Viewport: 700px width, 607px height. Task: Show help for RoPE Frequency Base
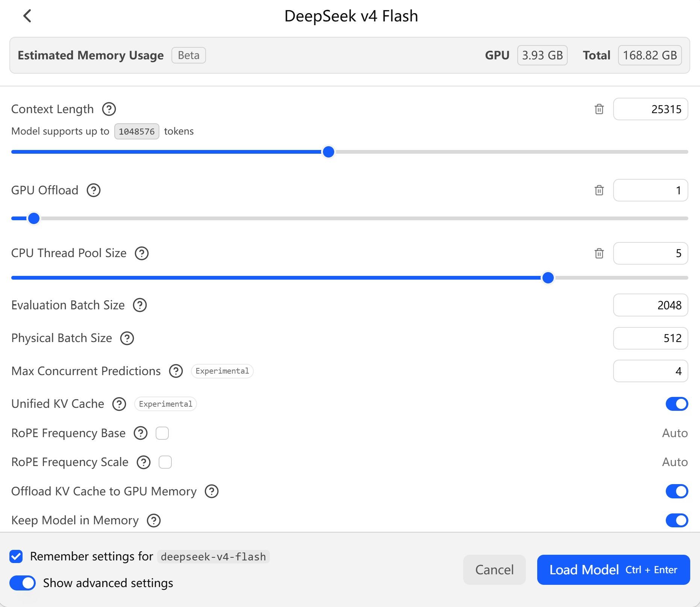(141, 433)
